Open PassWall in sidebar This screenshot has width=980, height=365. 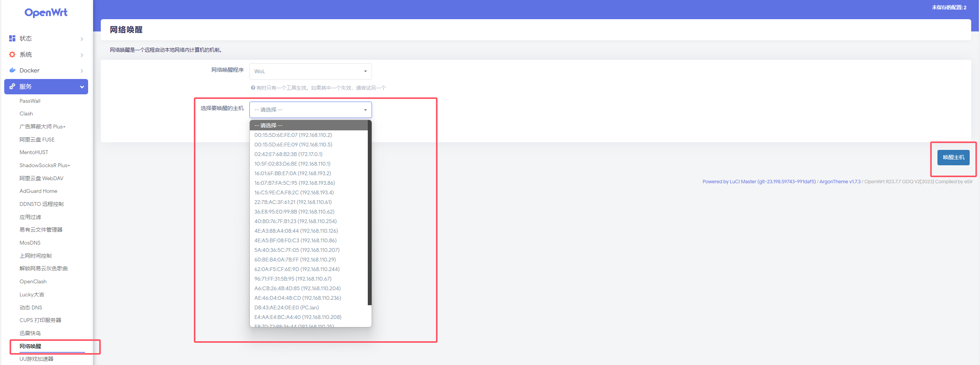(30, 101)
